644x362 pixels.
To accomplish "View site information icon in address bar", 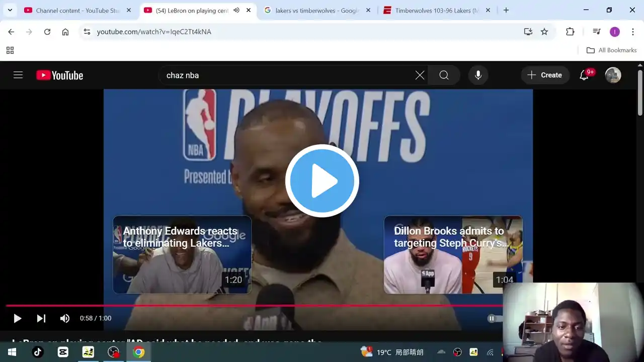I will (87, 32).
